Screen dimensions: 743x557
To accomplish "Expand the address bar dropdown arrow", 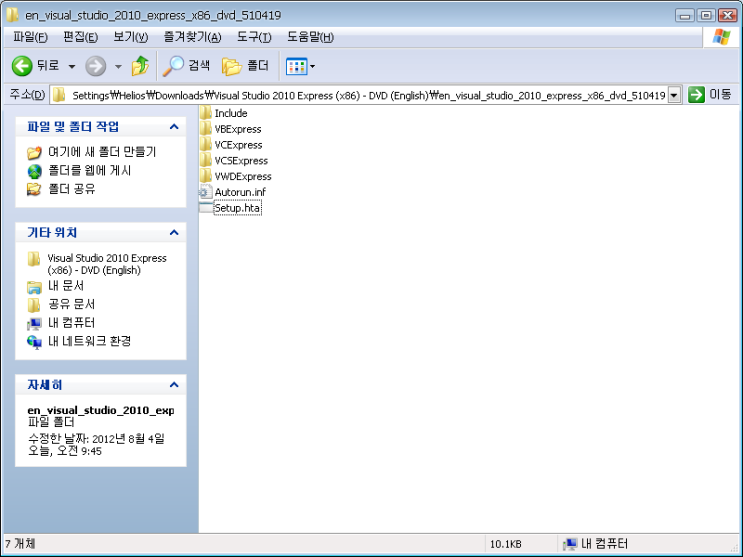I will (x=674, y=95).
